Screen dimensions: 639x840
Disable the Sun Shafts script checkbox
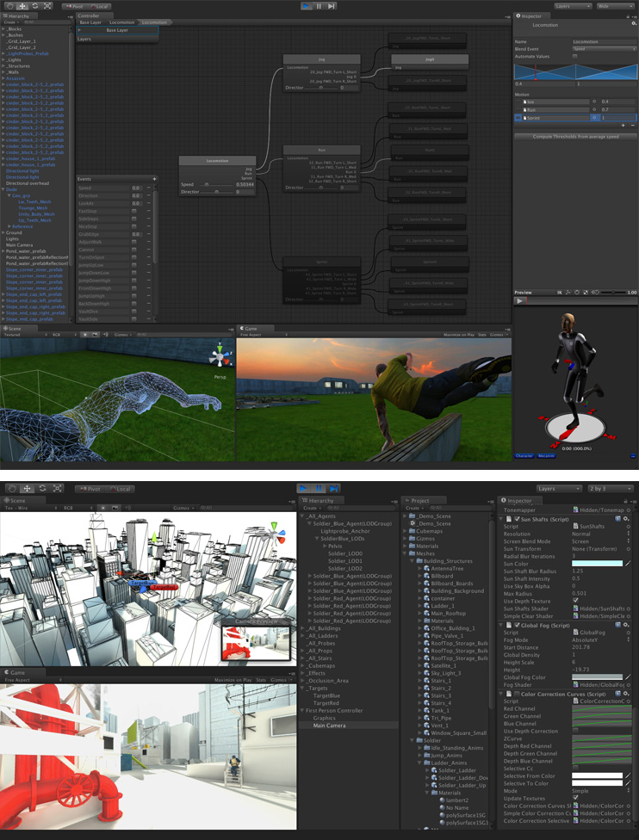click(517, 518)
